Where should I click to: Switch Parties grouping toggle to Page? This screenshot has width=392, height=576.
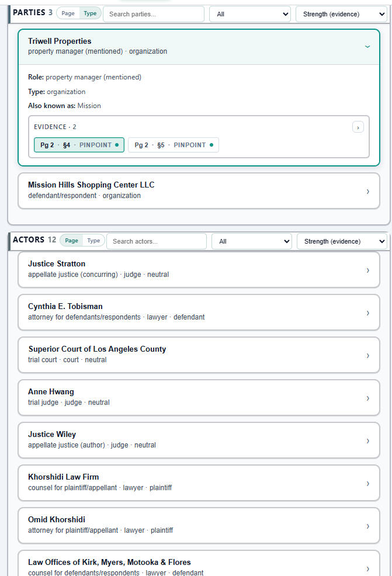pos(68,13)
